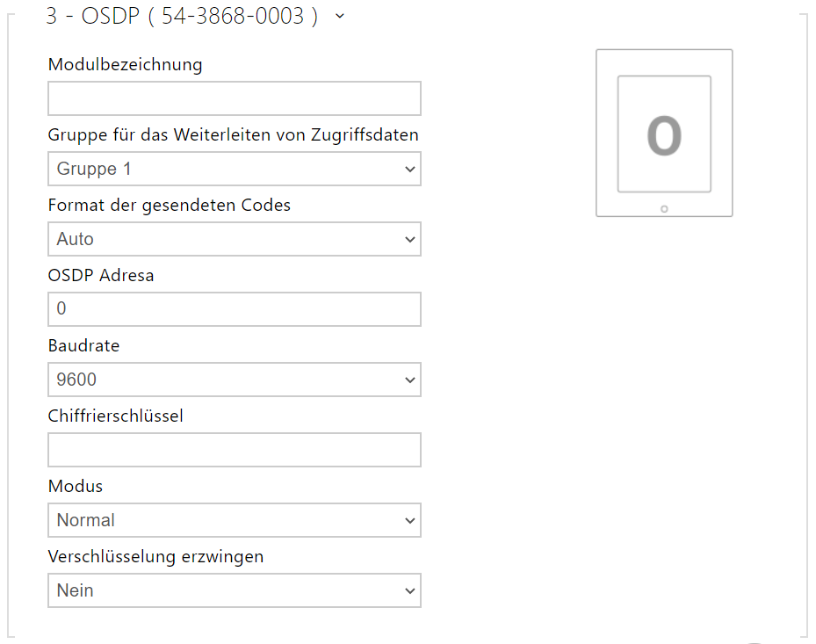Open the Verschlüsselung erzwingen dropdown
Screen dimensions: 816x644
click(x=235, y=590)
